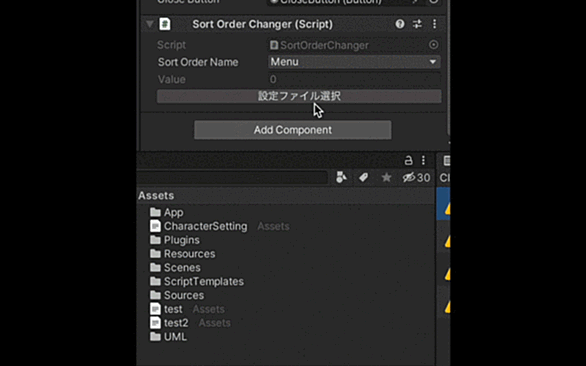
Task: Select the Resources folder
Action: click(189, 254)
